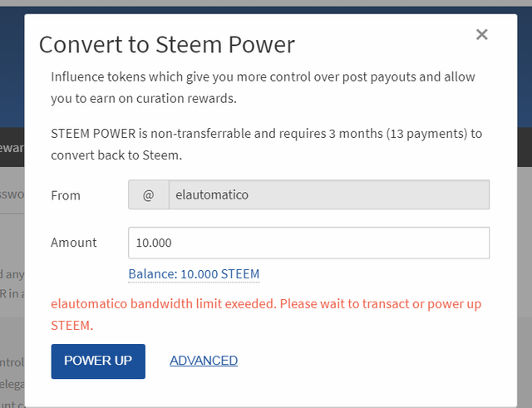Click the partially hidden Password tab behind dialog
This screenshot has height=408, width=532.
click(x=12, y=194)
